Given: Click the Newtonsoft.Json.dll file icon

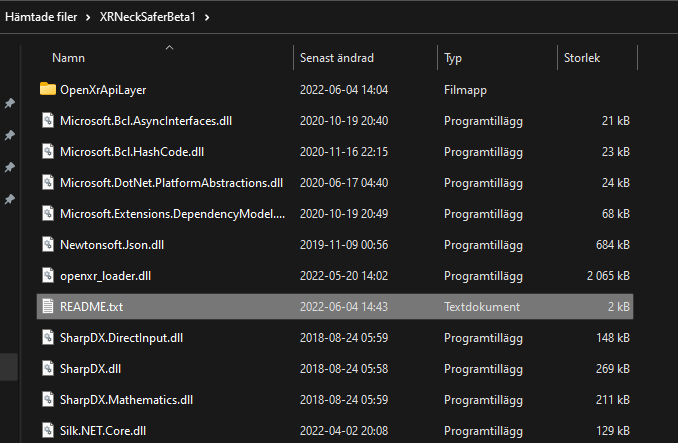Looking at the screenshot, I should (x=48, y=244).
